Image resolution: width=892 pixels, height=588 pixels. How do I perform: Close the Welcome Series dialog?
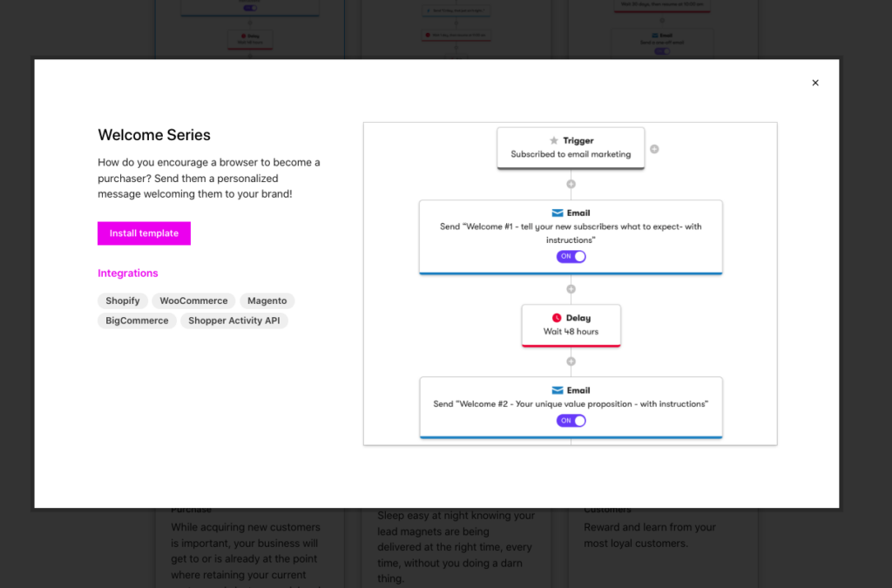click(x=815, y=83)
